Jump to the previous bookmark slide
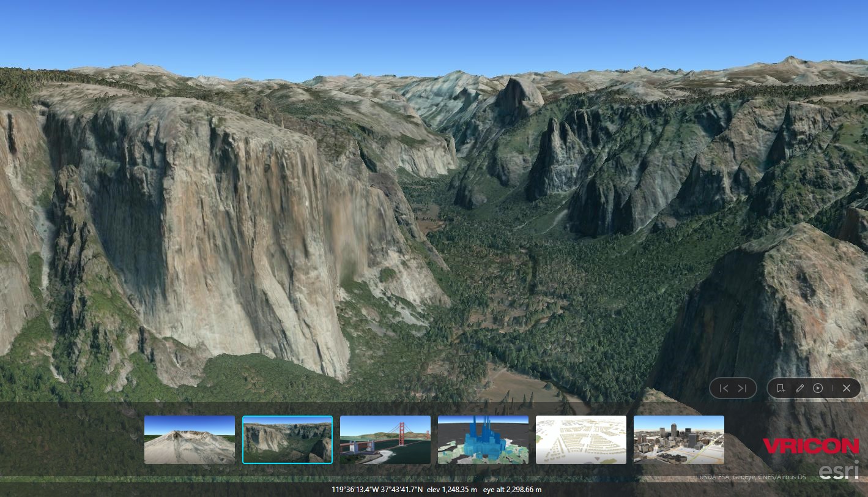The height and width of the screenshot is (497, 868). 724,388
